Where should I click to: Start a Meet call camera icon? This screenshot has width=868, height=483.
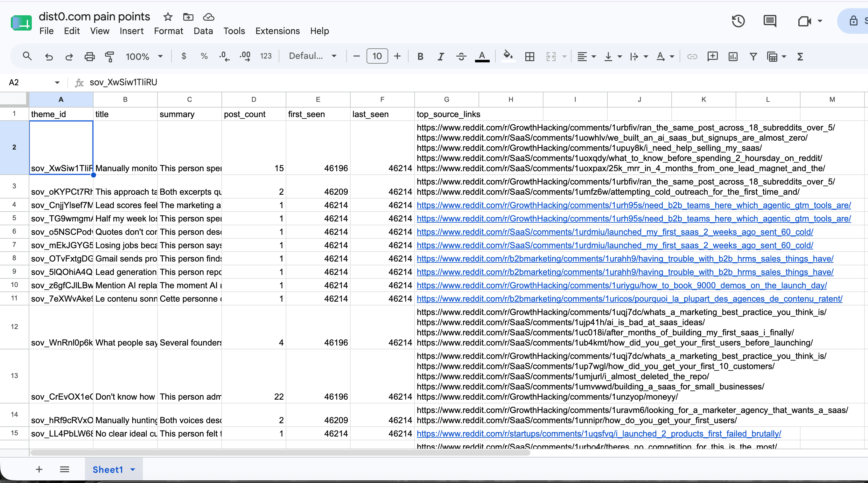pos(804,21)
